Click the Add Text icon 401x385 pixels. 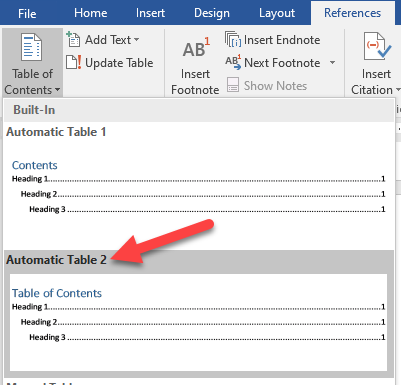pyautogui.click(x=73, y=39)
